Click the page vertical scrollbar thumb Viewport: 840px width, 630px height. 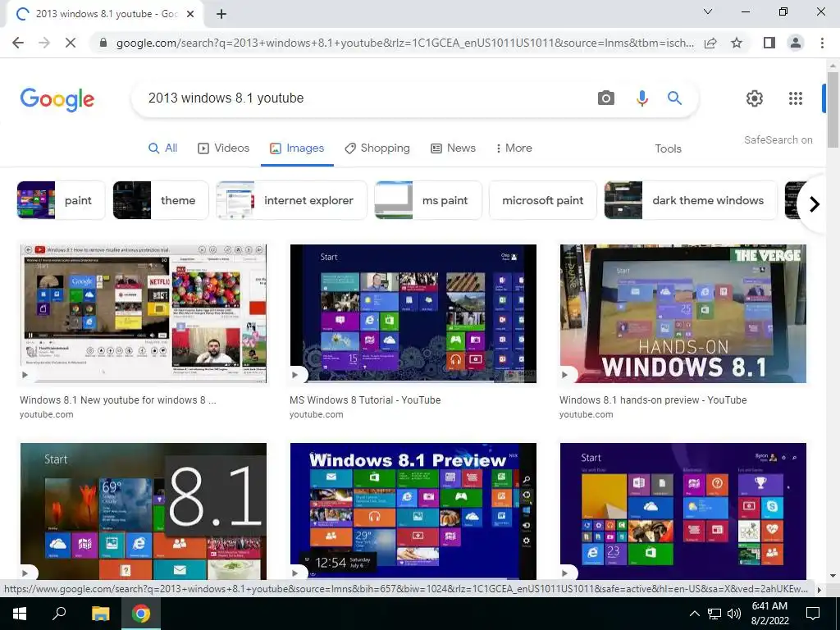[833, 110]
